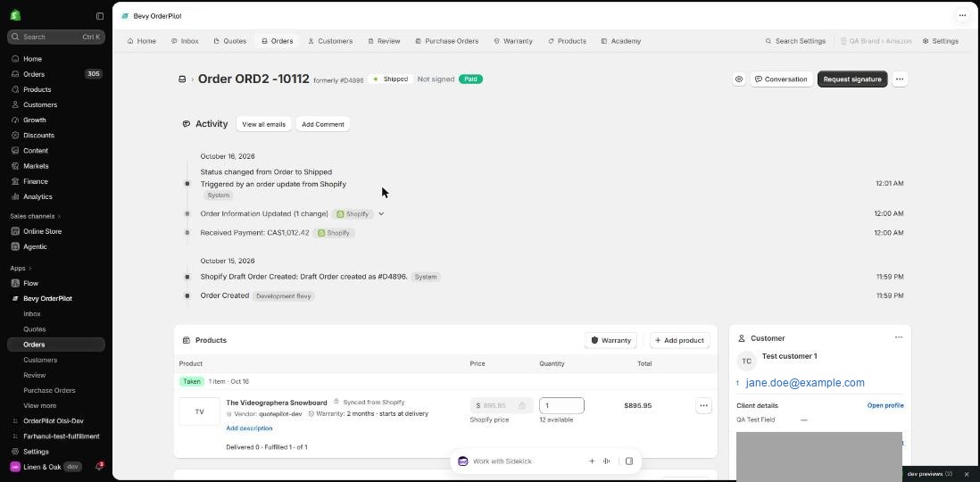The width and height of the screenshot is (980, 482).
Task: Open OrderPilot Oisi-Dev app
Action: (55, 420)
